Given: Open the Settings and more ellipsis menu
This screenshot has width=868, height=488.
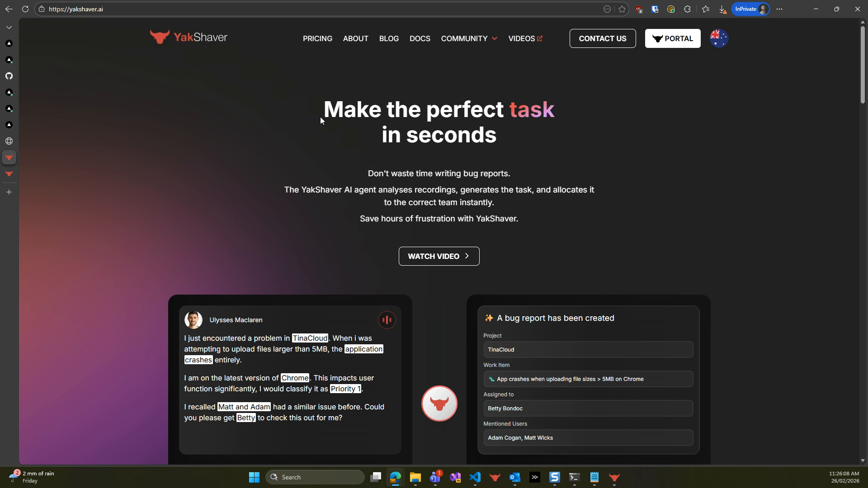Looking at the screenshot, I should pyautogui.click(x=779, y=9).
